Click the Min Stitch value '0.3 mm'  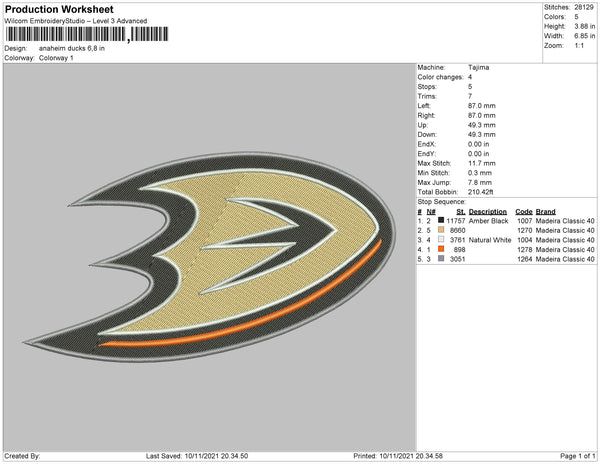tap(479, 173)
